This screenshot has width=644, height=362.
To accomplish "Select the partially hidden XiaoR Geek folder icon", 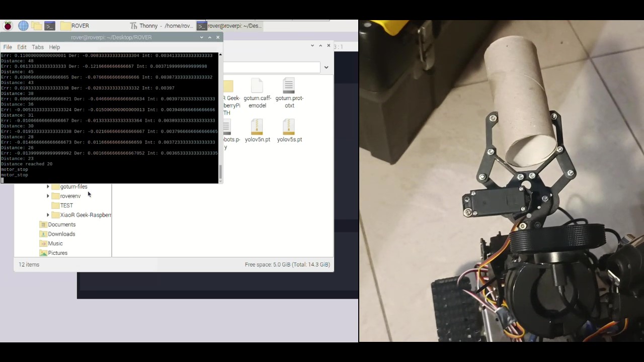I will (x=228, y=86).
